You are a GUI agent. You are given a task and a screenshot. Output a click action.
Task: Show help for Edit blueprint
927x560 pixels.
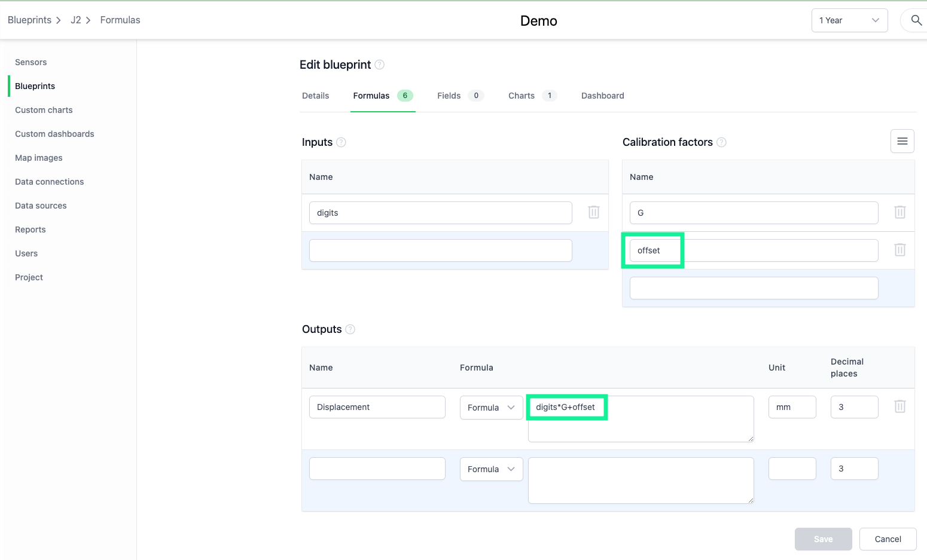pyautogui.click(x=379, y=65)
